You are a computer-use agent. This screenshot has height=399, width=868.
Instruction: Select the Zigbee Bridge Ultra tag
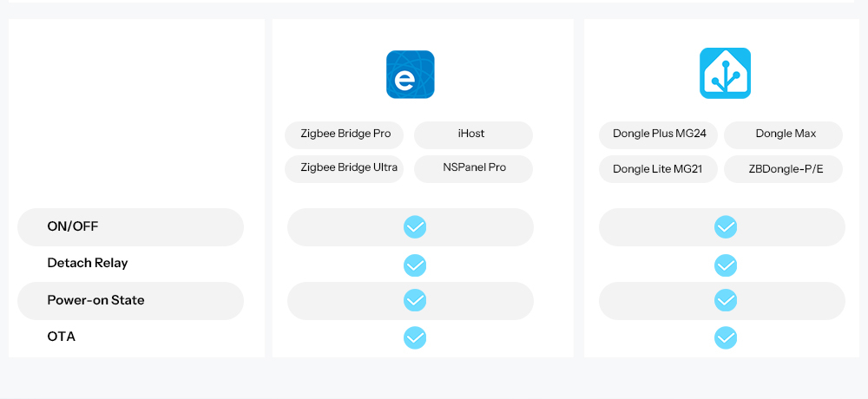tap(345, 168)
